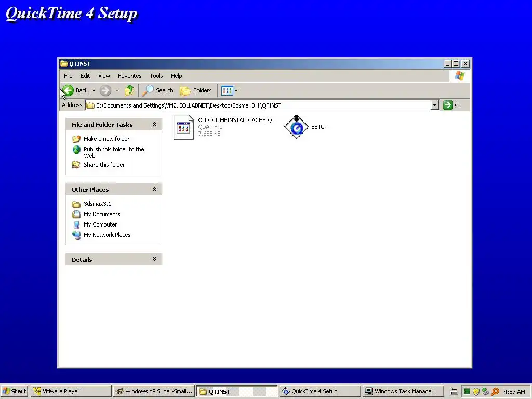Open My Documents link
The height and width of the screenshot is (399, 532).
click(x=102, y=214)
